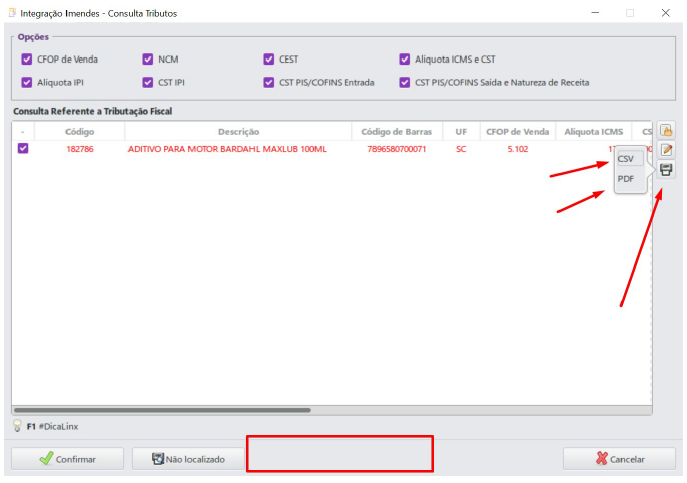Image resolution: width=687 pixels, height=483 pixels.
Task: Select the SC state cell
Action: click(x=461, y=149)
